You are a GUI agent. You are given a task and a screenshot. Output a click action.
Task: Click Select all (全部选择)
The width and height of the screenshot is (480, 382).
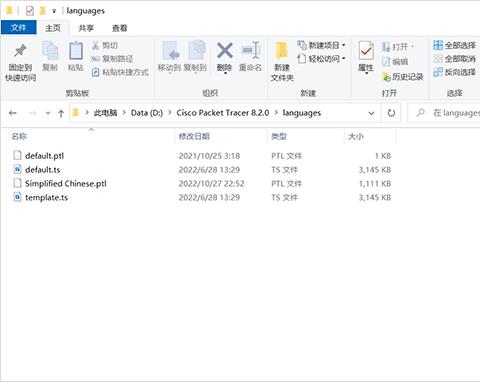pyautogui.click(x=454, y=45)
